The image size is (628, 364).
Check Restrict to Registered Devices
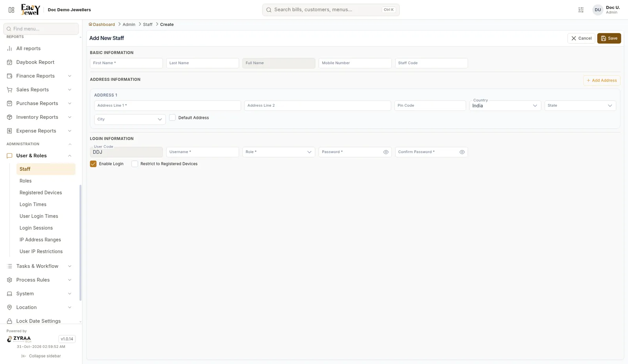click(135, 164)
